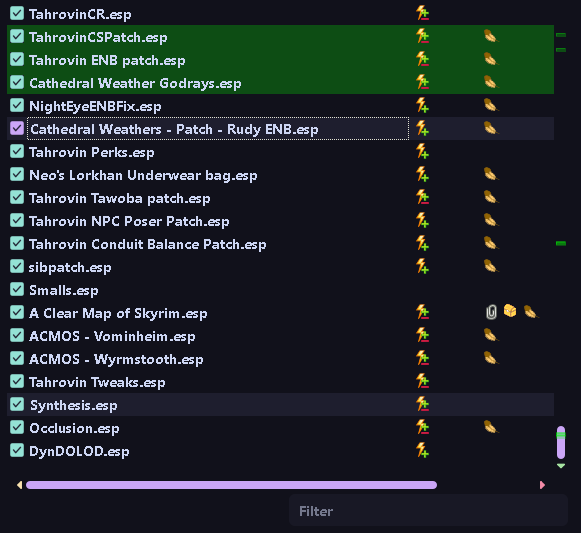Select ACMOS - Wyrmstooth.esp in the list
The height and width of the screenshot is (533, 581).
tap(280, 359)
